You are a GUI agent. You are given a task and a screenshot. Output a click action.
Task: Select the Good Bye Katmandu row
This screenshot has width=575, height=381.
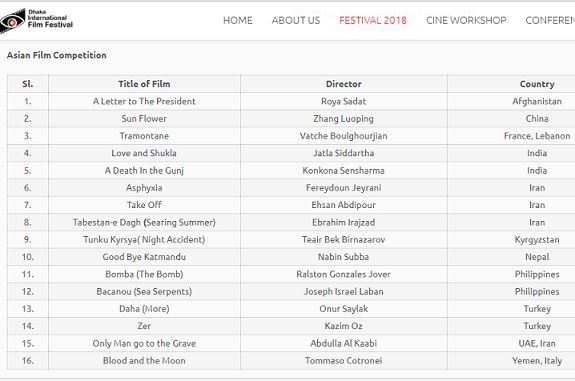291,257
